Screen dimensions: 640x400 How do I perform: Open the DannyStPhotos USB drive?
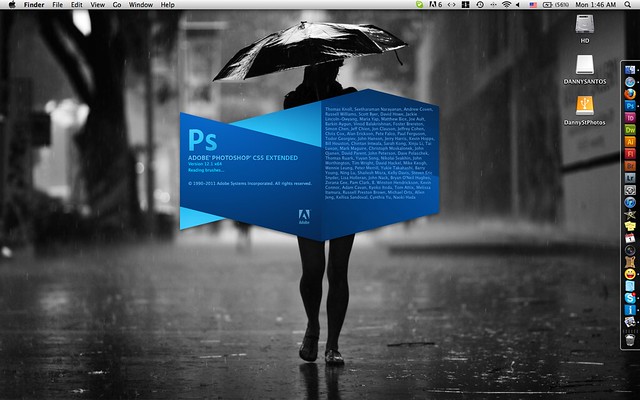click(584, 106)
